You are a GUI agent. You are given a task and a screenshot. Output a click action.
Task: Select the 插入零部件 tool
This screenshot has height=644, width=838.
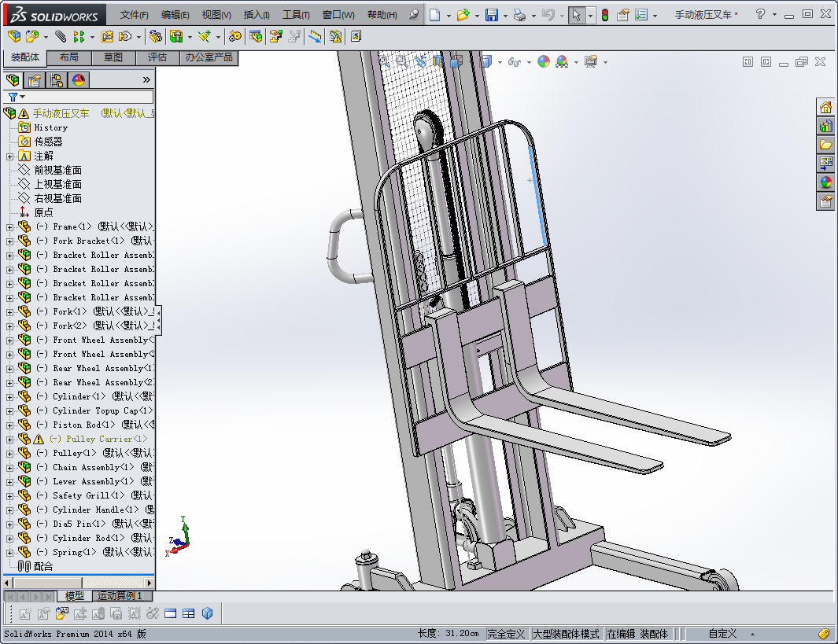coord(13,35)
